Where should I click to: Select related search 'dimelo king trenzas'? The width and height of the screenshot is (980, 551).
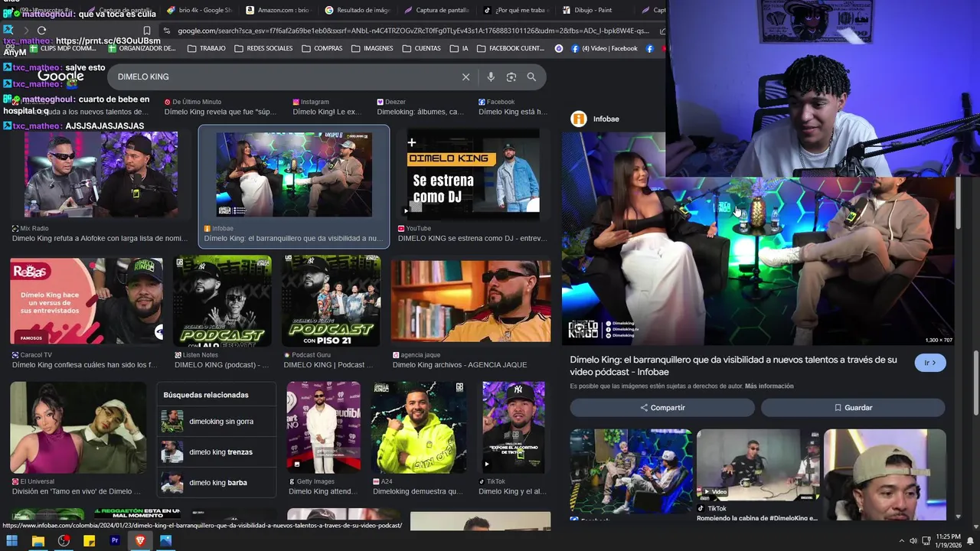[x=217, y=452]
